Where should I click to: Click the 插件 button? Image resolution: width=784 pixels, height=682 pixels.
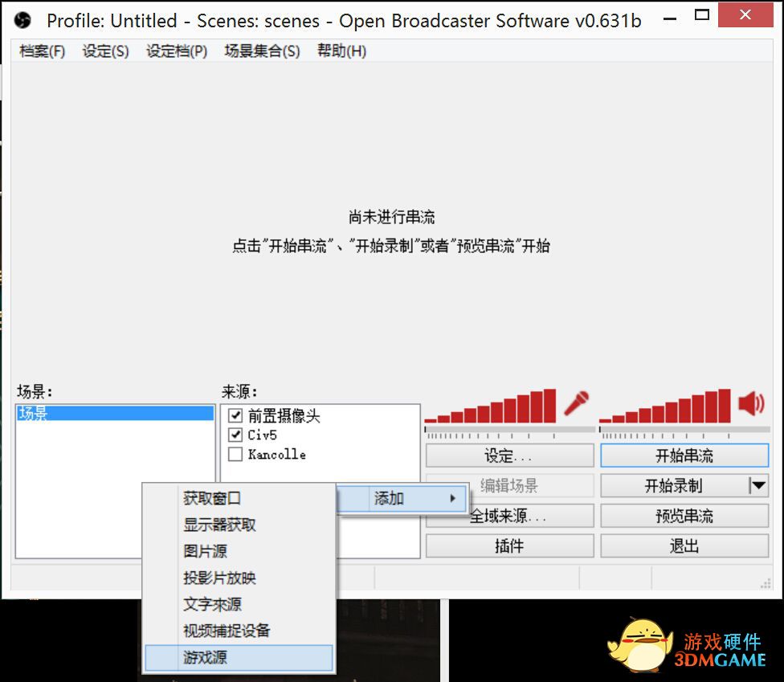click(x=509, y=545)
